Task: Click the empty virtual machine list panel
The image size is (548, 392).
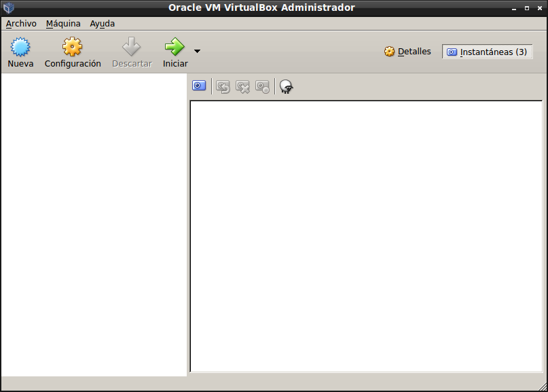Action: coord(94,224)
